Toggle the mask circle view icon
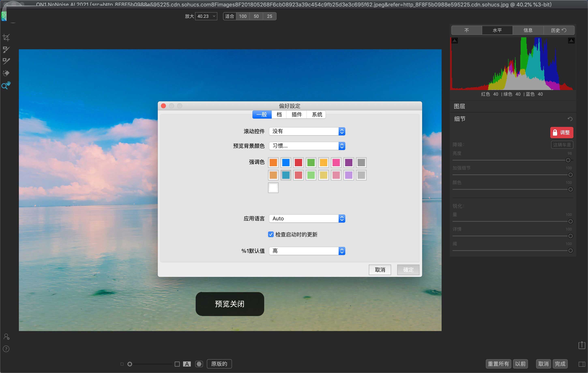Viewport: 588px width, 373px height. [x=199, y=364]
